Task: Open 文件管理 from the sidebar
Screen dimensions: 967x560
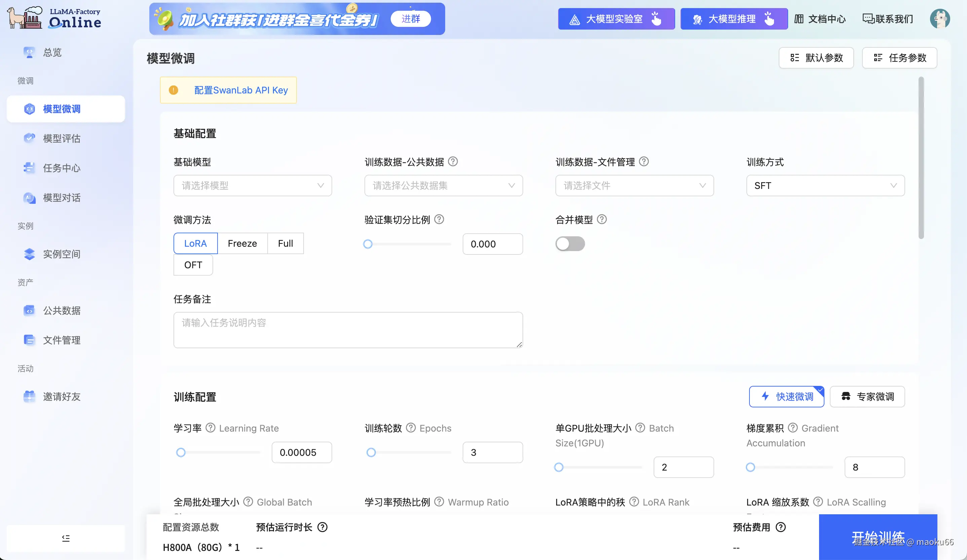Action: pos(62,340)
